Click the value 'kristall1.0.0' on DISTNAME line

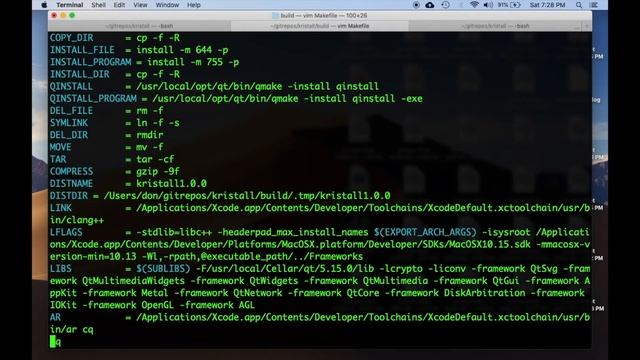pyautogui.click(x=171, y=184)
